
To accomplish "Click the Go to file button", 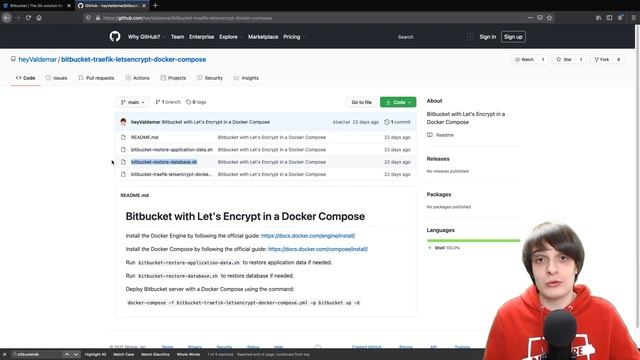I will (x=362, y=102).
